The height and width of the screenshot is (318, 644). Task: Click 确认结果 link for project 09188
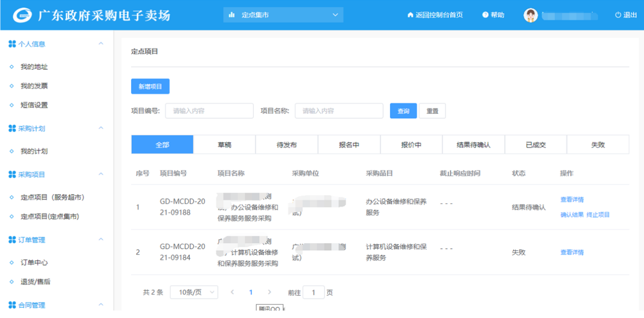point(572,215)
